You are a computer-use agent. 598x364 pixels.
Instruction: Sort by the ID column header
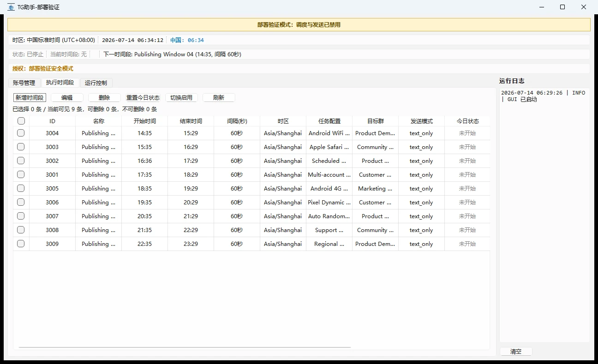(52, 121)
